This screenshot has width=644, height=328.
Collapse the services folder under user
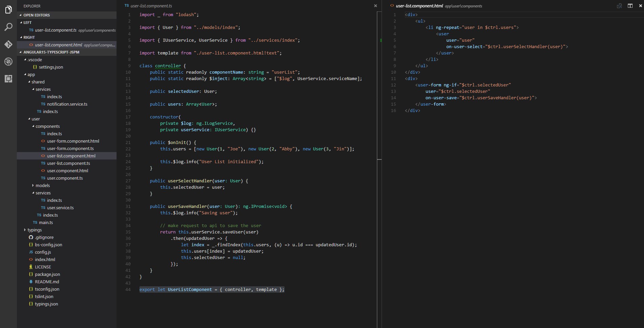[x=33, y=193]
